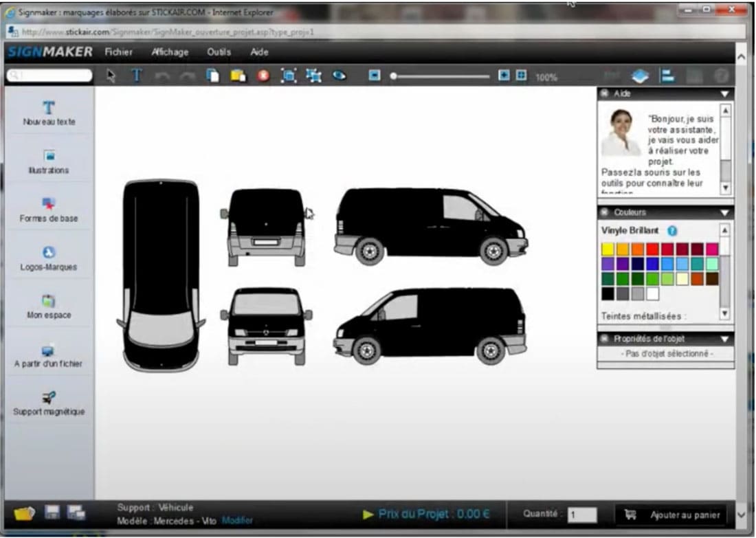Viewport: 756px width, 538px height.
Task: Select the arrow pointer tool in toolbar
Action: coord(111,76)
